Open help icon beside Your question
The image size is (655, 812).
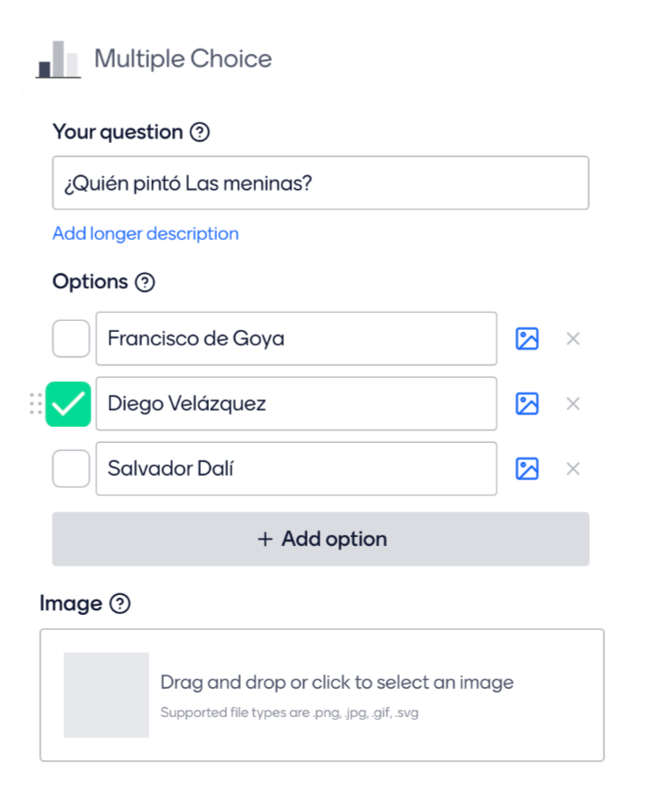pyautogui.click(x=200, y=132)
